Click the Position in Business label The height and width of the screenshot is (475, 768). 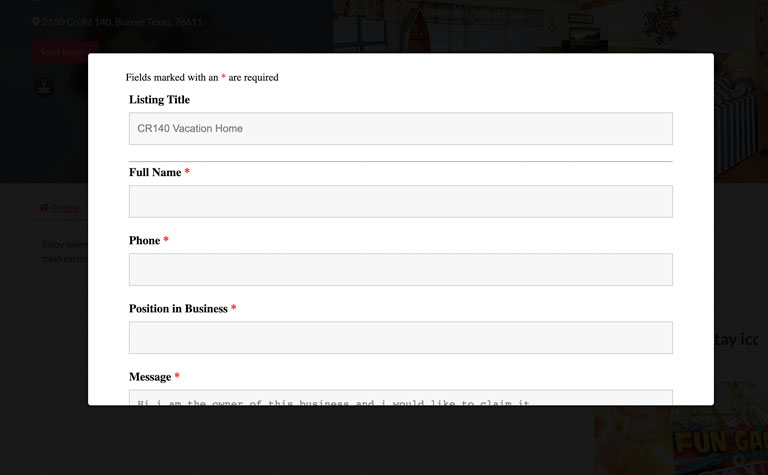coord(178,308)
